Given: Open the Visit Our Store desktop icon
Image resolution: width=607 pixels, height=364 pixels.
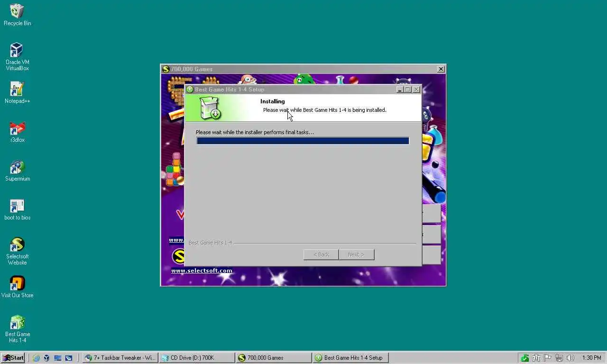Looking at the screenshot, I should [17, 287].
